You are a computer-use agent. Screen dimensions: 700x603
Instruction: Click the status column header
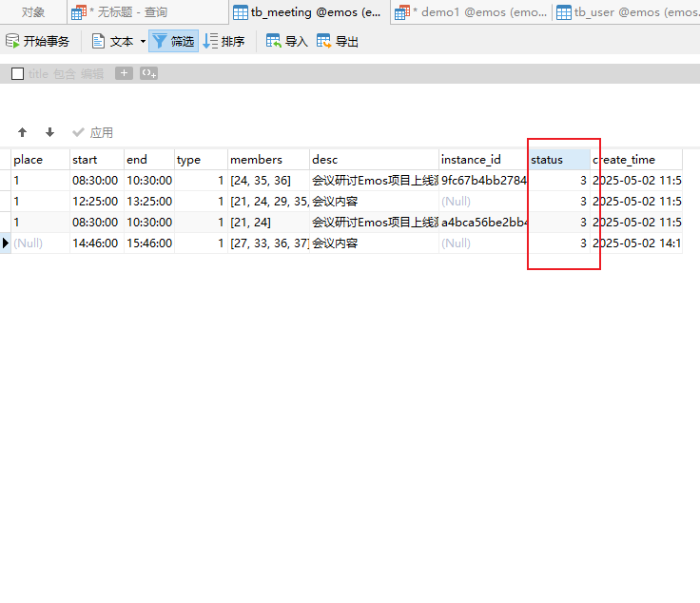559,160
